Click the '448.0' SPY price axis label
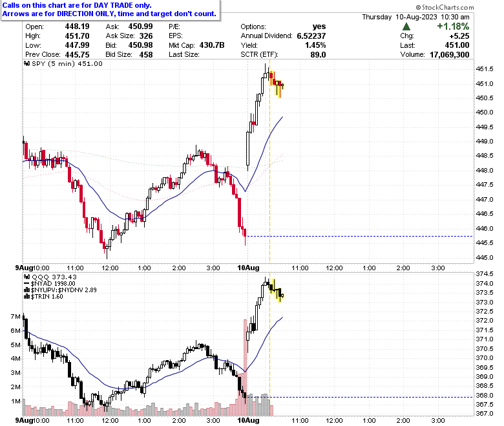504x426 pixels. tap(484, 171)
